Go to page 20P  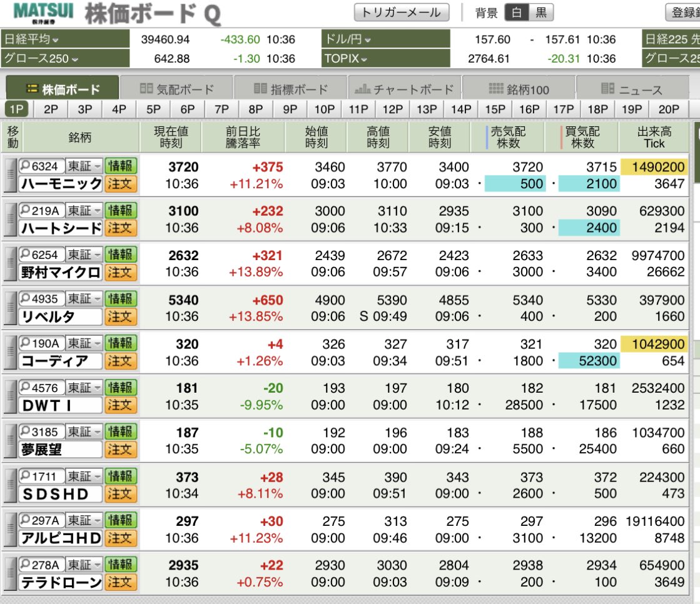[x=669, y=109]
